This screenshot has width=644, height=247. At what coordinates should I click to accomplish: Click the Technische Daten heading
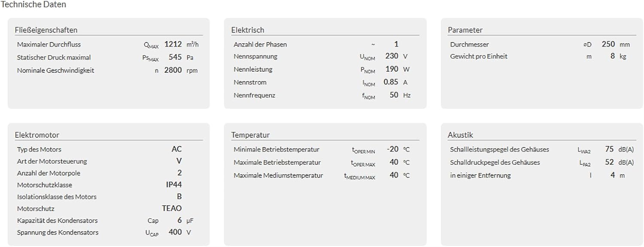pos(33,5)
